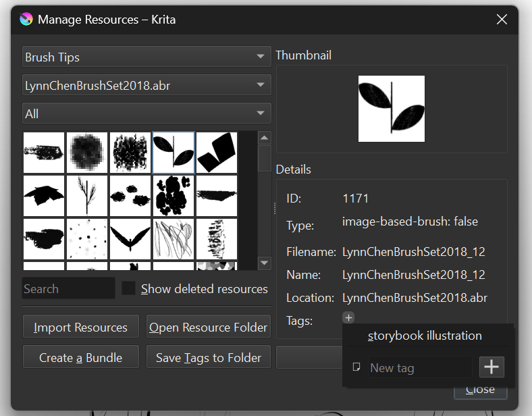532x416 pixels.
Task: Click the large plus button next to New tag
Action: click(491, 367)
